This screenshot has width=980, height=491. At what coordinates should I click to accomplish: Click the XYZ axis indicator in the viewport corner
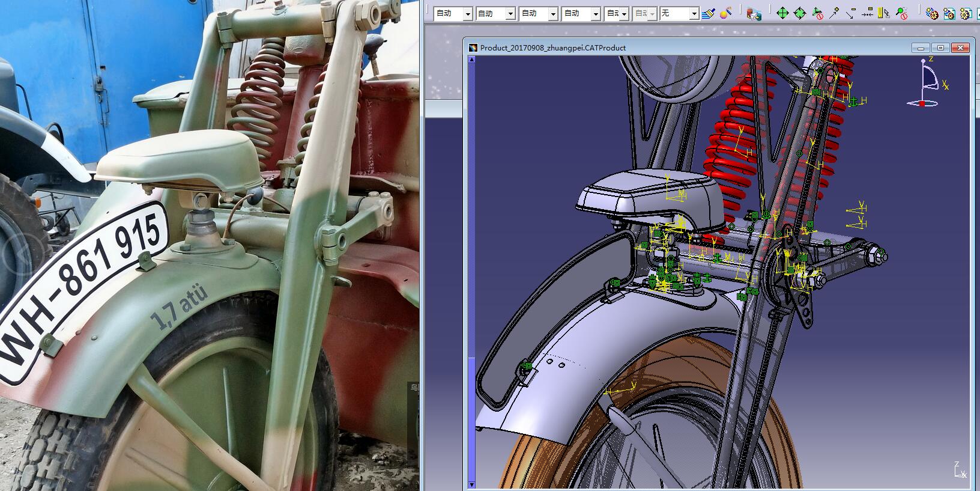960,470
